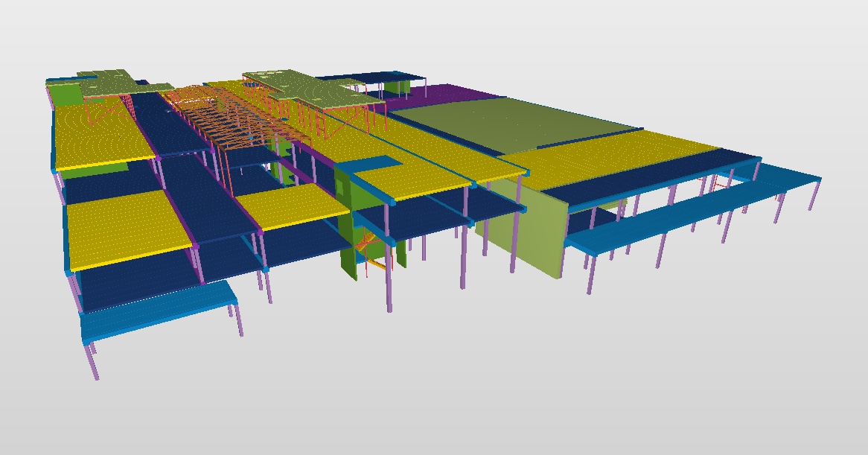The height and width of the screenshot is (455, 868).
Task: Click the empty gray background to deselect
Action: 447,387
